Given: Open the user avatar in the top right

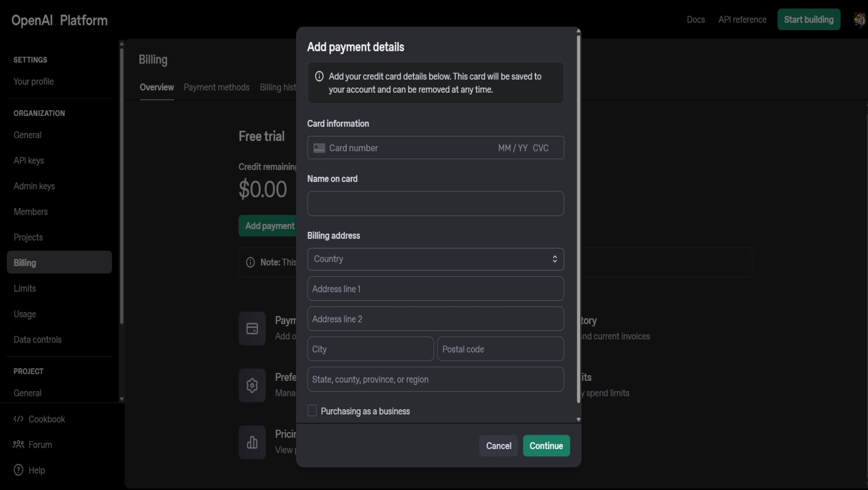Looking at the screenshot, I should tap(859, 20).
